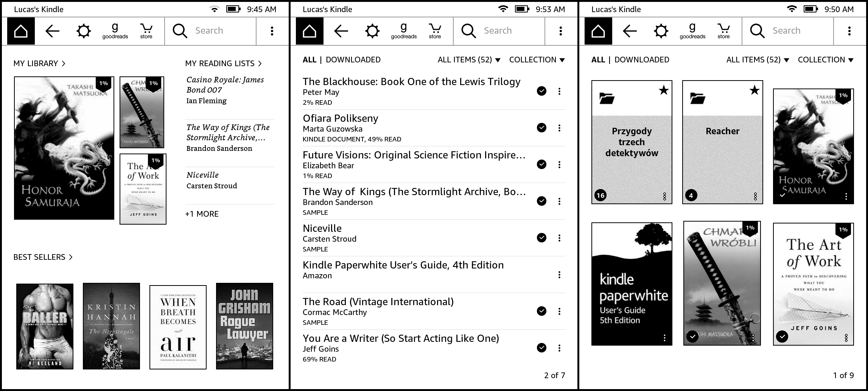Tap downloaded checkmark for The Way of Kings
This screenshot has width=868, height=391.
pyautogui.click(x=541, y=201)
